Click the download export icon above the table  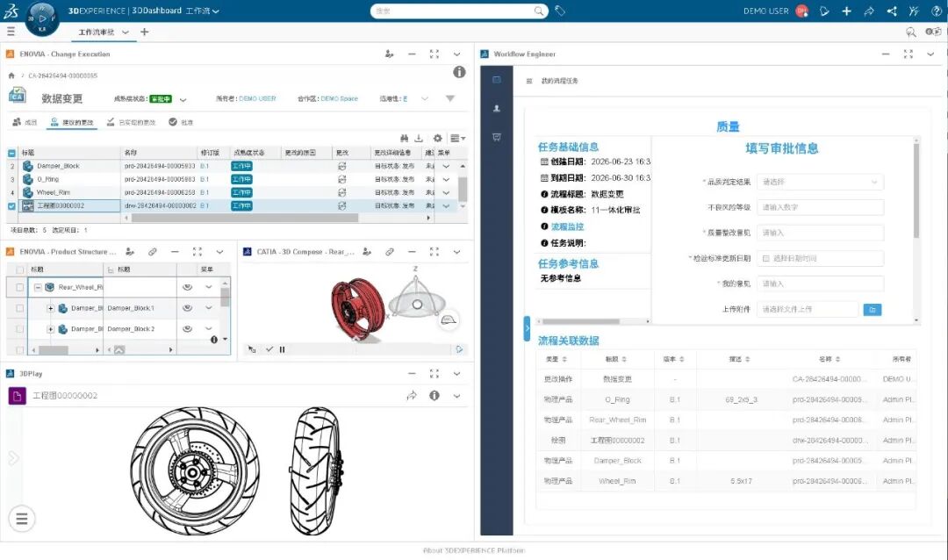(419, 138)
